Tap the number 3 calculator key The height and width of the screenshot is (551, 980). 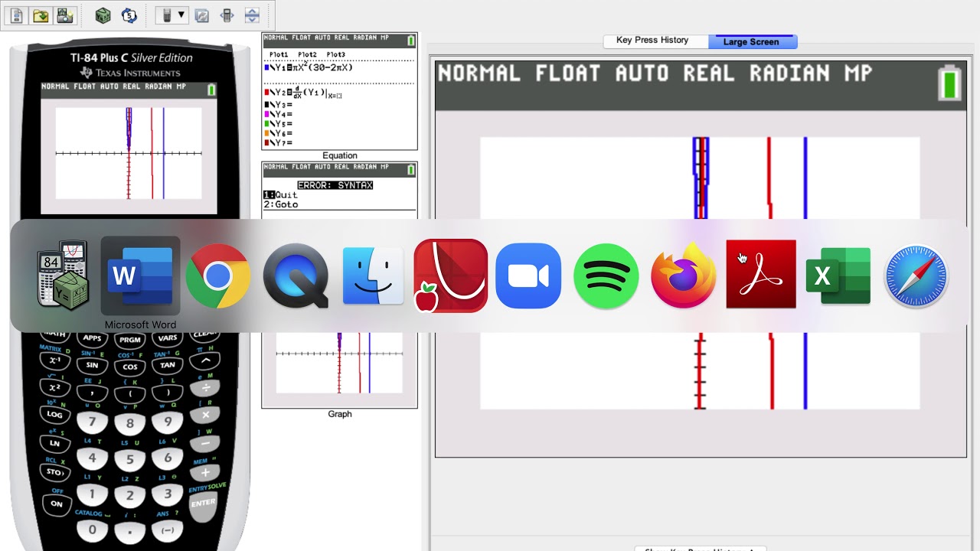coord(168,494)
